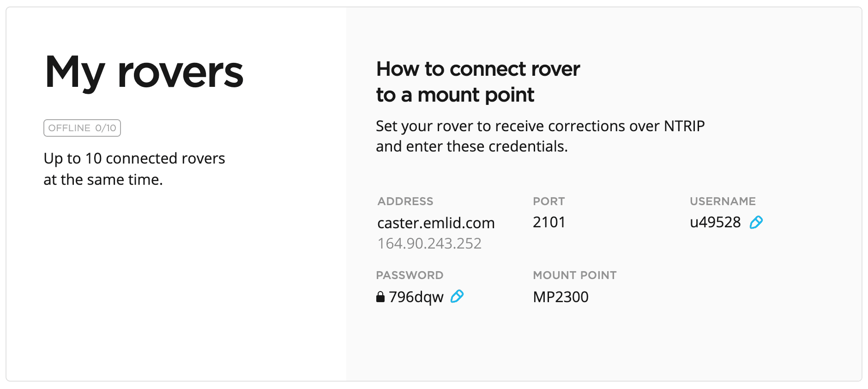Click the mount point value MP2300

click(x=561, y=297)
